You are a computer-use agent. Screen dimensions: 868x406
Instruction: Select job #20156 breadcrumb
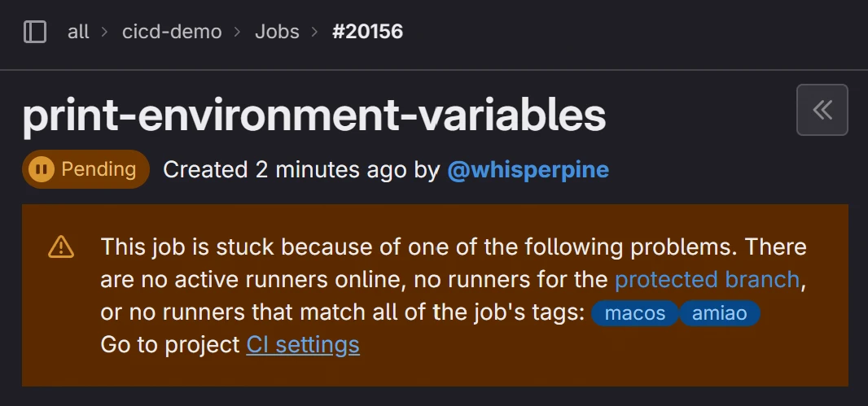point(367,32)
